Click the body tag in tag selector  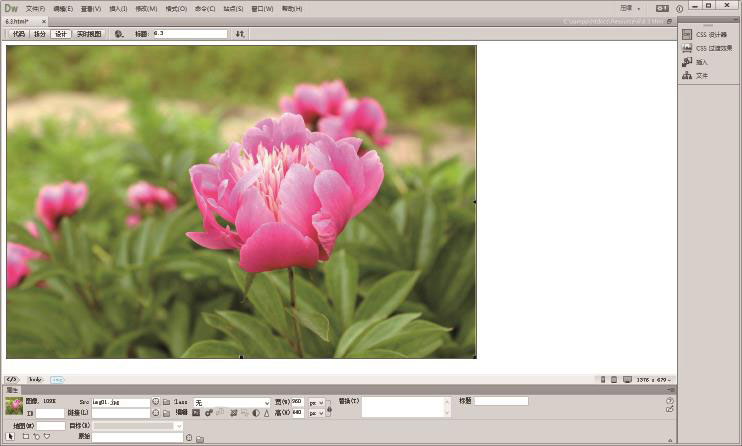[x=35, y=379]
